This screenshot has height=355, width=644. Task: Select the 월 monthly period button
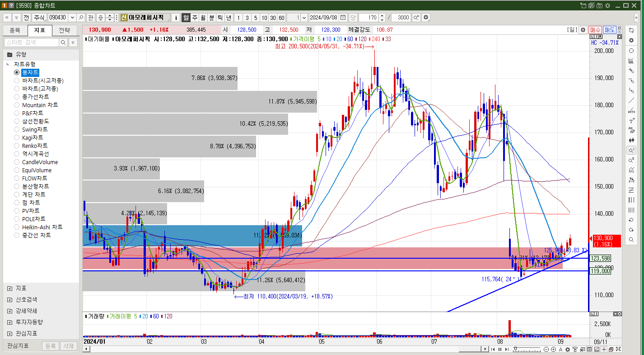click(x=203, y=18)
